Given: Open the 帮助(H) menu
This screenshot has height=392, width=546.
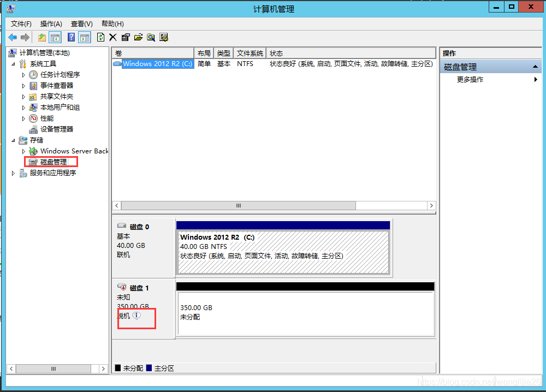Looking at the screenshot, I should (x=112, y=23).
